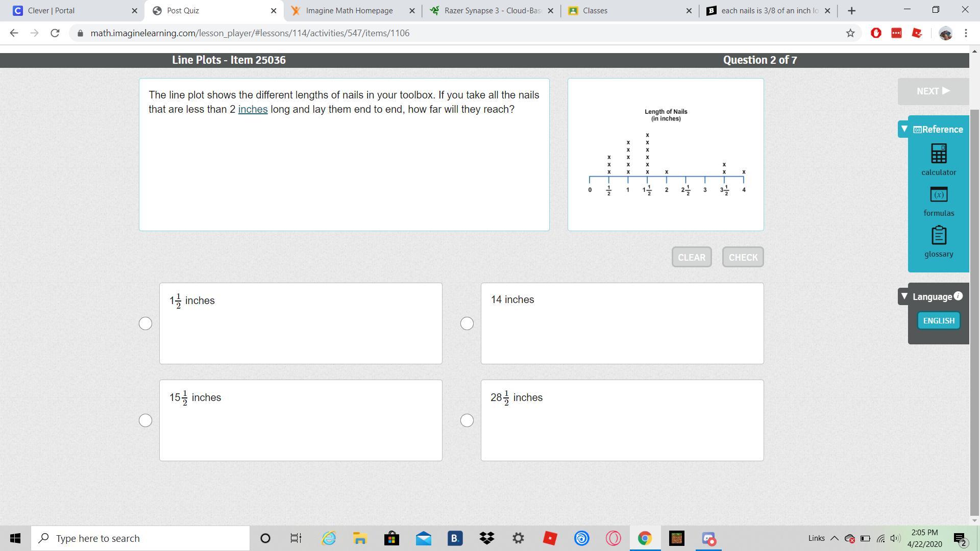Bookmark this page with star icon
980x551 pixels.
tap(850, 33)
